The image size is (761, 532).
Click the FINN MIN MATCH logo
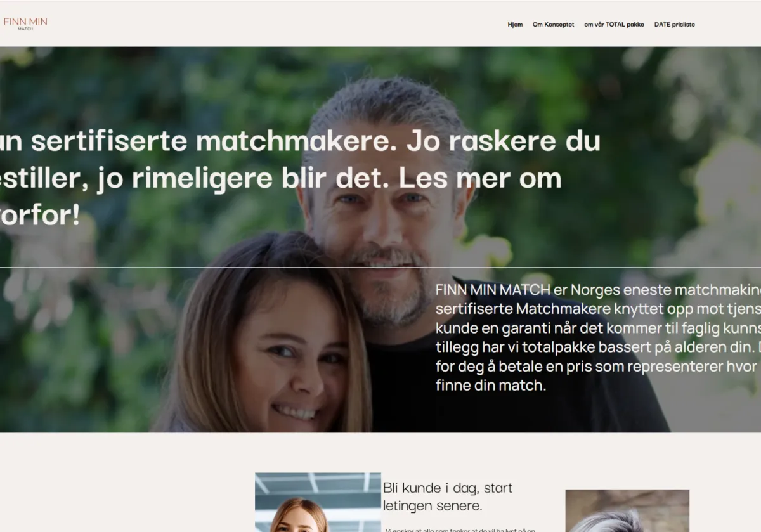click(x=25, y=23)
